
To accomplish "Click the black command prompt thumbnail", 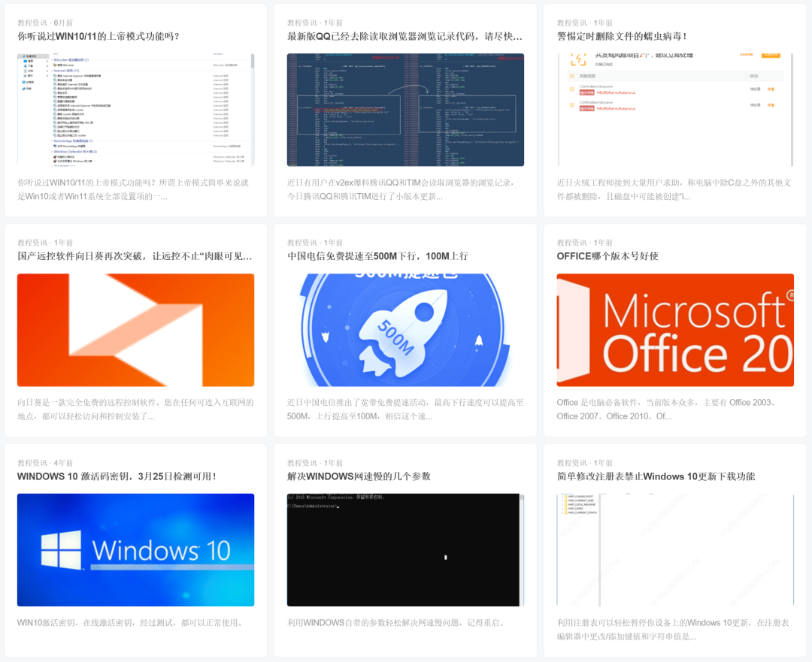I will [x=405, y=550].
